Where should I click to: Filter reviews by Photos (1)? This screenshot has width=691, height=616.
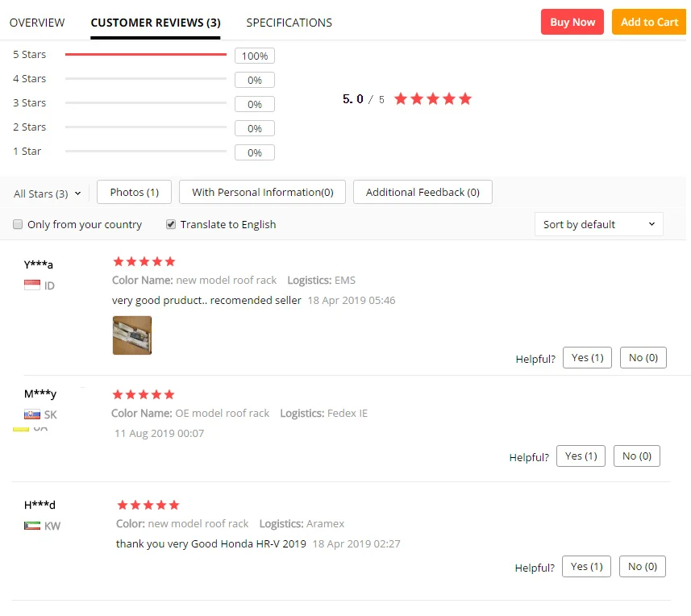[x=135, y=192]
